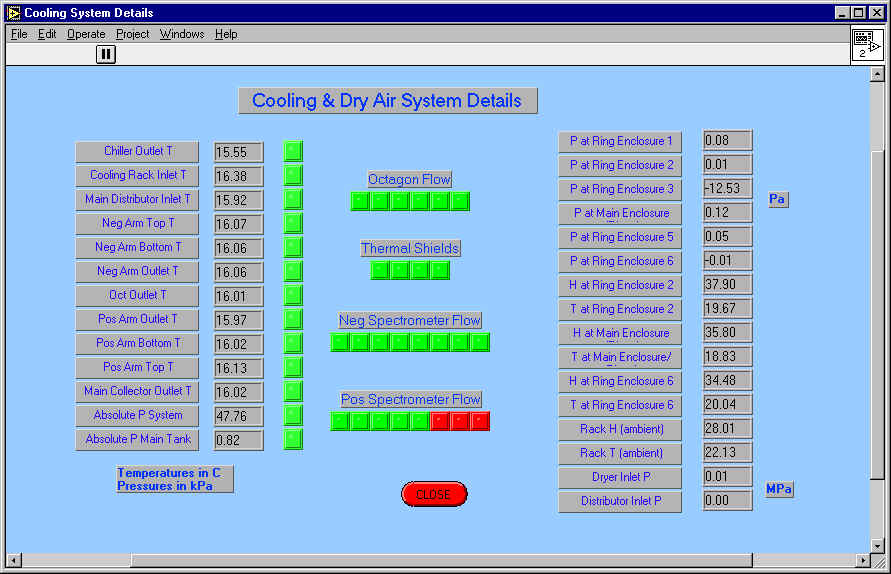
Task: Click the Chiller Outlet T value 15.55
Action: point(239,152)
